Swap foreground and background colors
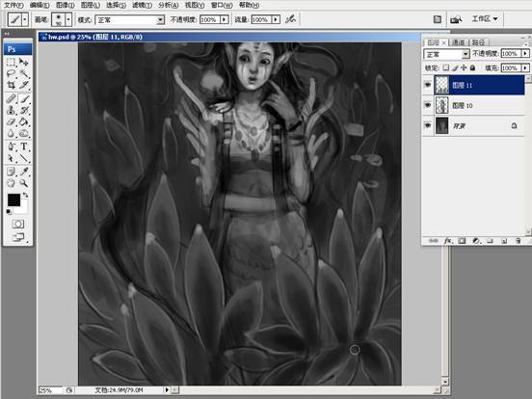 25,195
